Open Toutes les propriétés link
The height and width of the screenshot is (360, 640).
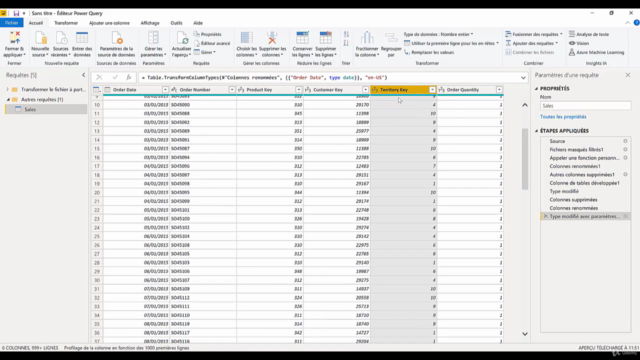(x=563, y=117)
